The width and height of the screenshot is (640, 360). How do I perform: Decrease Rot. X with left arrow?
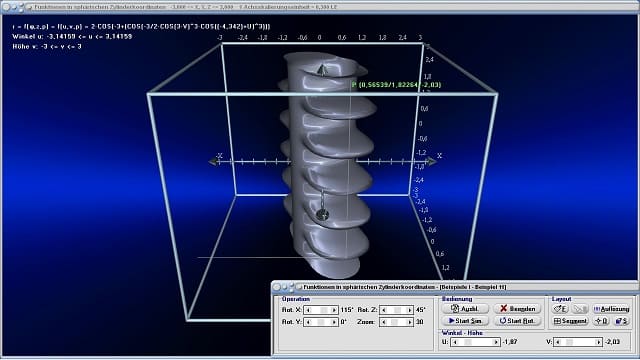point(308,310)
